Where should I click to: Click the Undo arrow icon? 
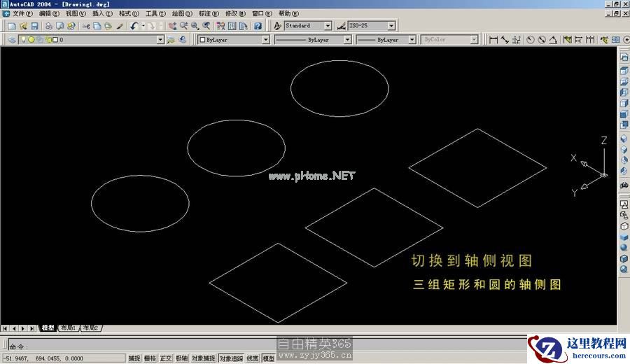point(134,26)
